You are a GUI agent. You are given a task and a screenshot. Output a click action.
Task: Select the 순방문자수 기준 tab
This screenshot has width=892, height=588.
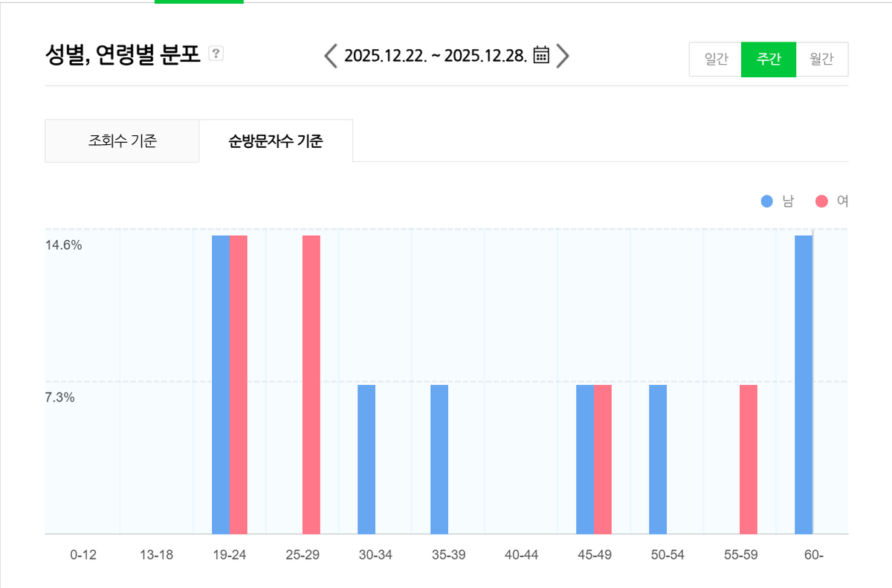(276, 140)
